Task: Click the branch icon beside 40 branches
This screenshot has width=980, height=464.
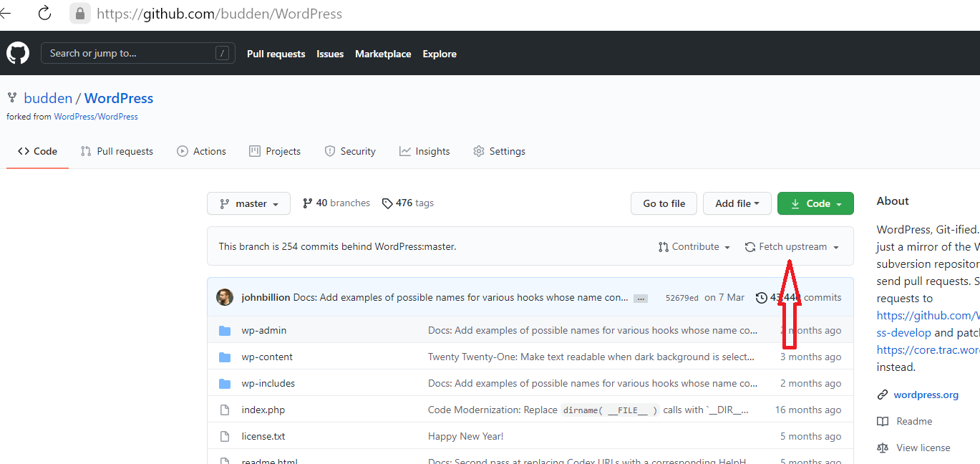Action: [308, 203]
